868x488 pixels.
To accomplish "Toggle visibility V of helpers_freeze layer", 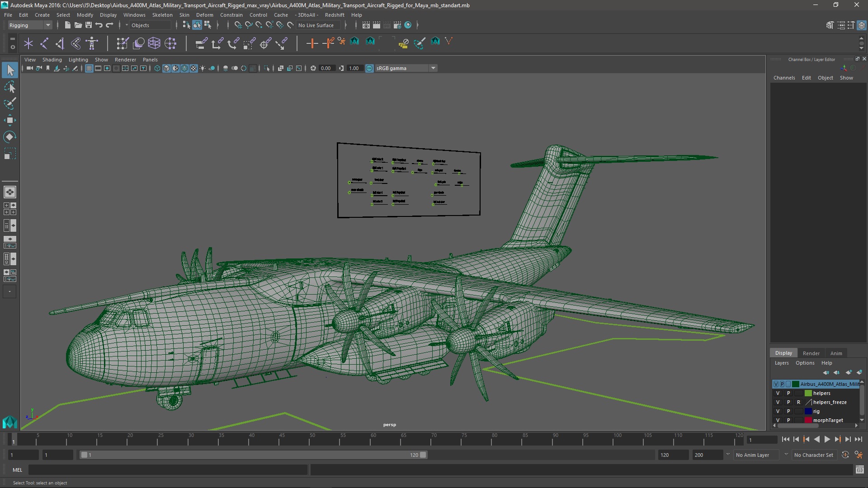I will [x=778, y=403].
